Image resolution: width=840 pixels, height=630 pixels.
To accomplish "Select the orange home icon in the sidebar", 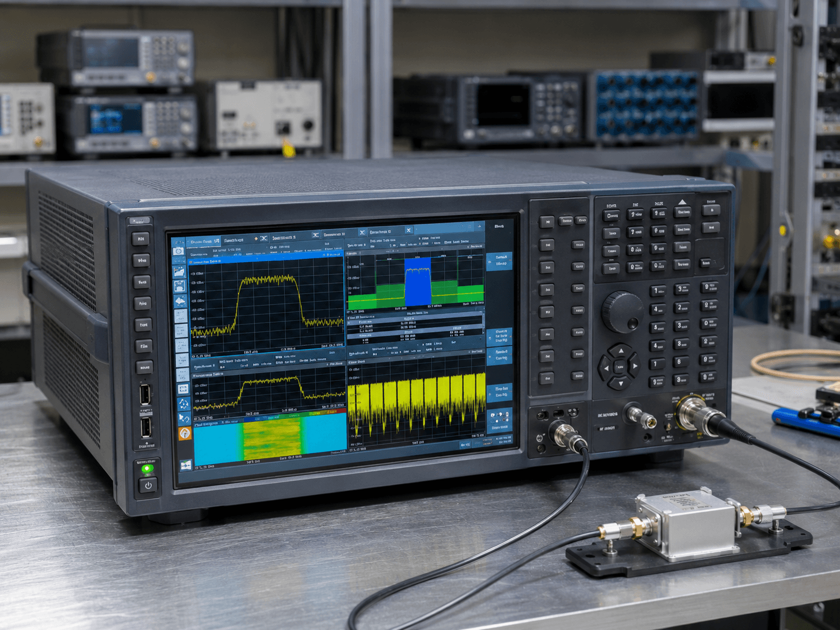I will click(x=184, y=433).
